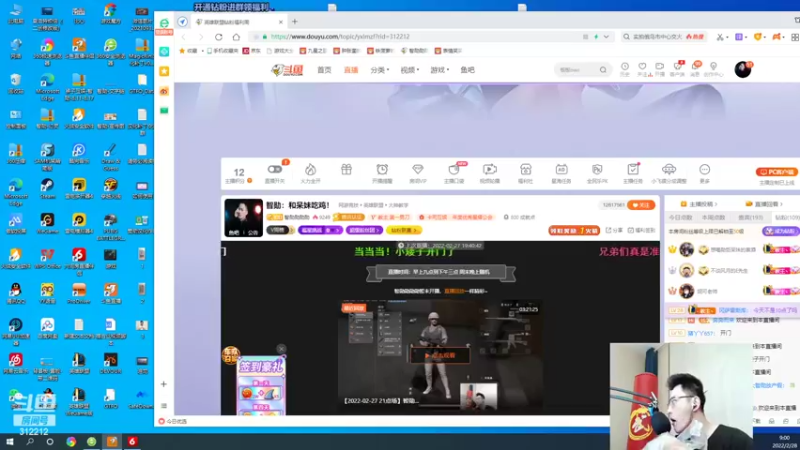The height and width of the screenshot is (450, 800).
Task: Open the 开播 start streaming icon
Action: (660, 69)
